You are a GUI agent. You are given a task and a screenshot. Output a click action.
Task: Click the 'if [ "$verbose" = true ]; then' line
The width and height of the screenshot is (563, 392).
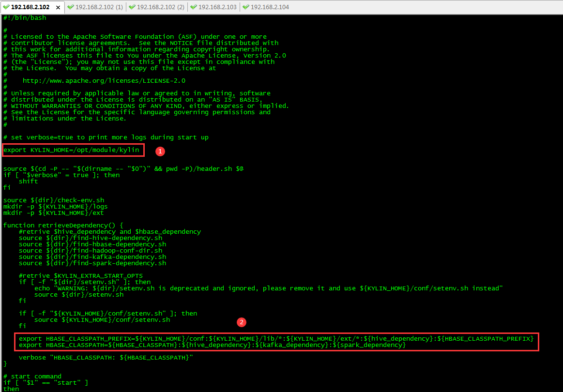click(x=61, y=175)
